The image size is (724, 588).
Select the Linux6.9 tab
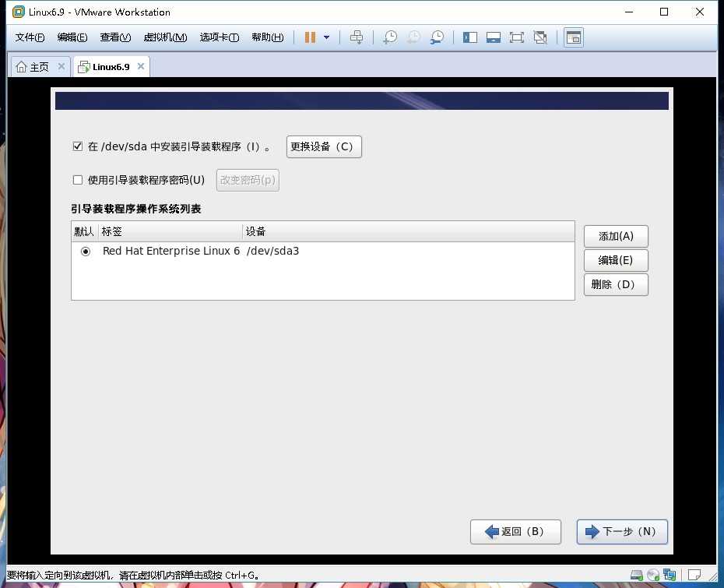pos(111,67)
